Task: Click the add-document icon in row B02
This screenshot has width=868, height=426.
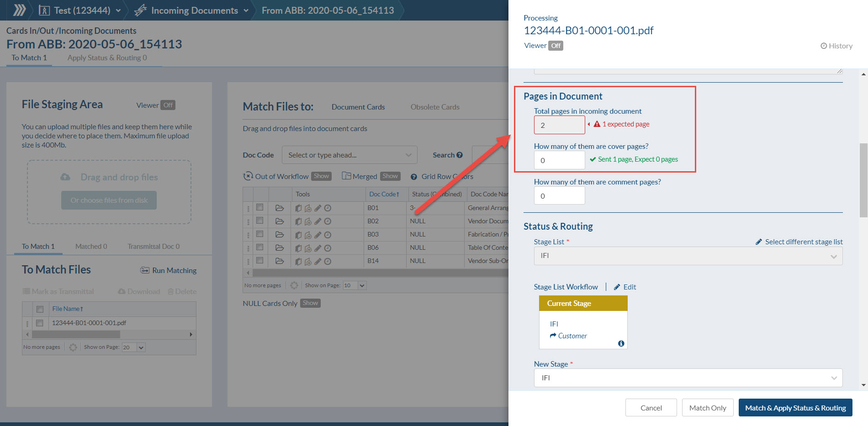Action: (308, 221)
